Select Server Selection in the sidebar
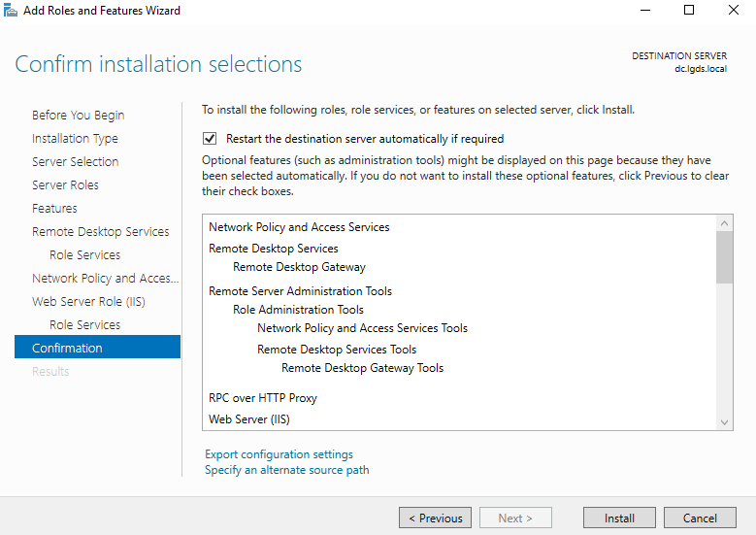Viewport: 756px width, 535px height. pos(75,162)
